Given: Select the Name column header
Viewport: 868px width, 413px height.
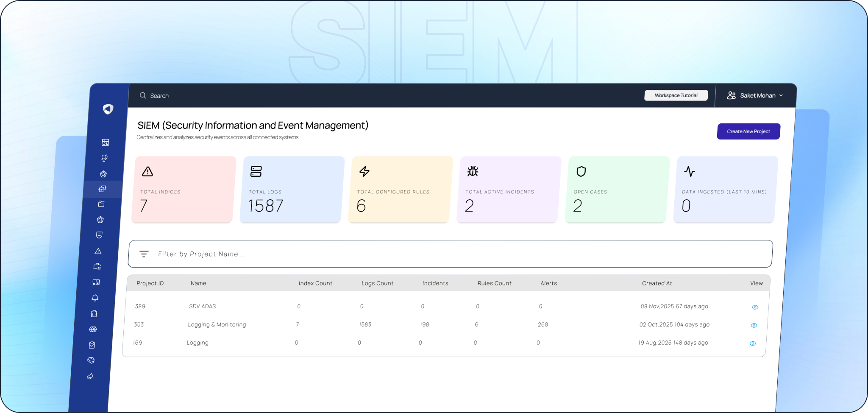Looking at the screenshot, I should coord(198,283).
